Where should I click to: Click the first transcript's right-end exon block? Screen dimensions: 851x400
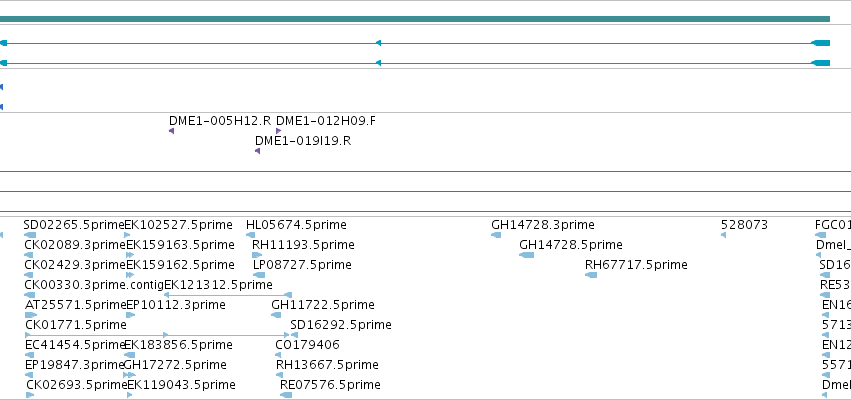click(x=820, y=43)
